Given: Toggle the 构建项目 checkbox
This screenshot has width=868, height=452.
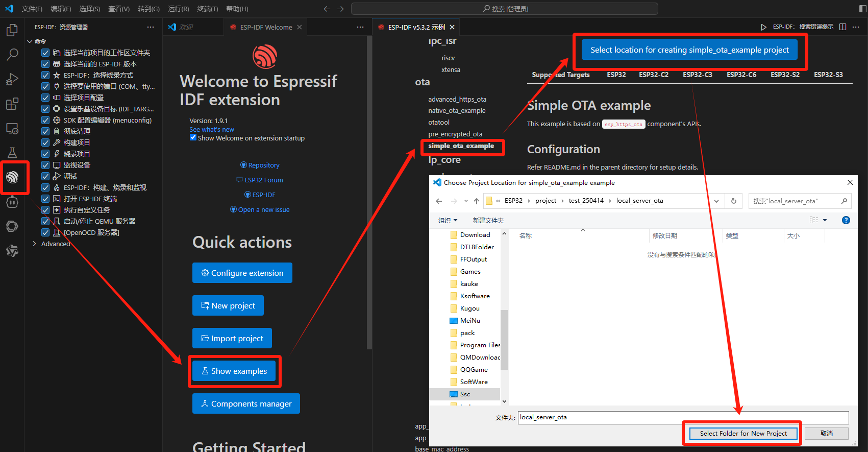Looking at the screenshot, I should [45, 142].
